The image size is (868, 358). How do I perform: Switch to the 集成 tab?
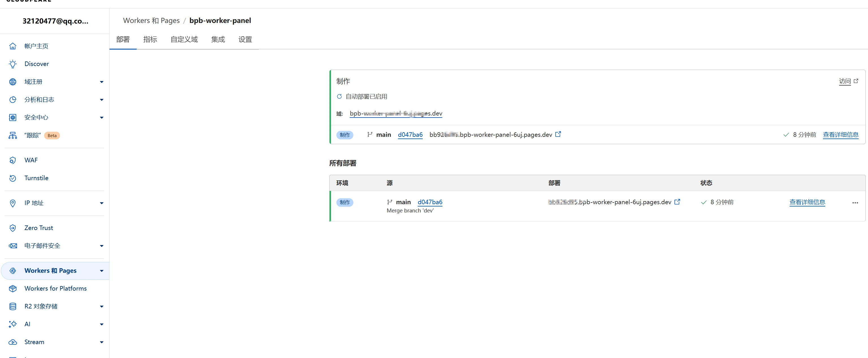218,39
